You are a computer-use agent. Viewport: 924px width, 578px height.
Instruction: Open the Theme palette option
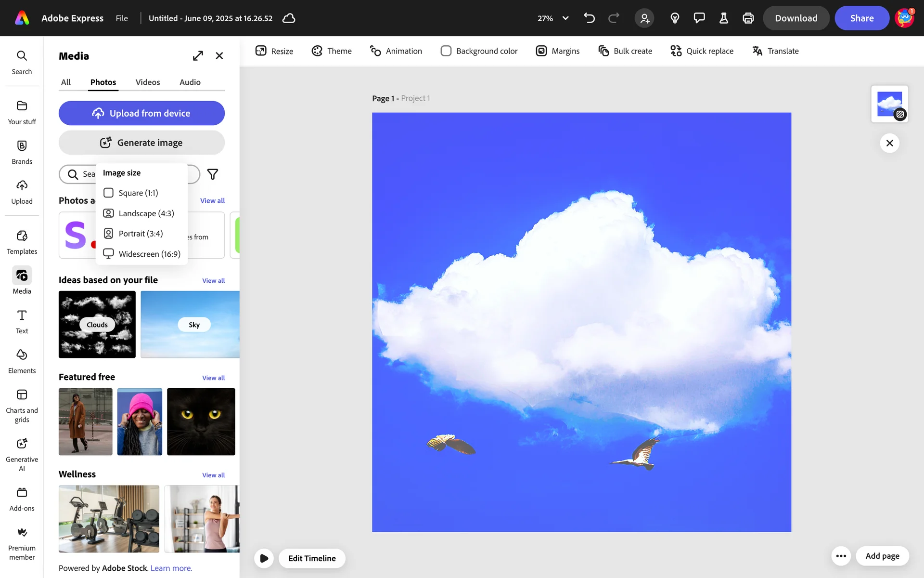click(332, 51)
